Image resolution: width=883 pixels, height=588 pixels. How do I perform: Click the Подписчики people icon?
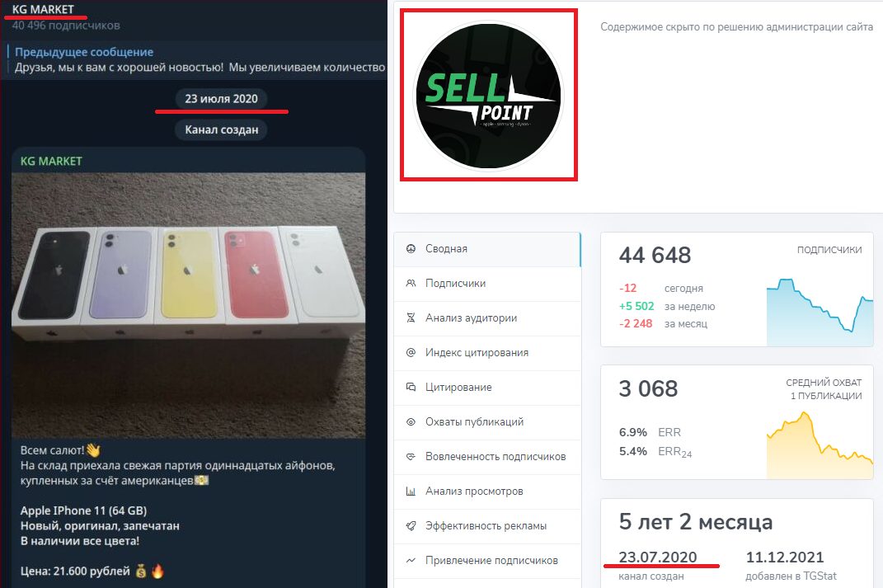[x=411, y=284]
